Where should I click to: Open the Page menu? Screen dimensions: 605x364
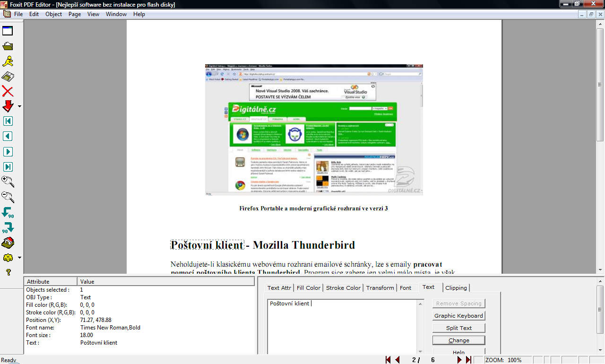coord(75,14)
